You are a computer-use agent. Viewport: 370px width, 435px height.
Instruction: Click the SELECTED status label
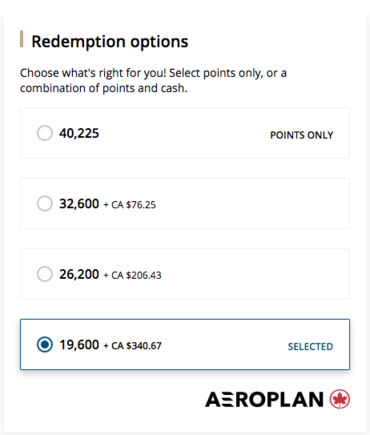310,347
